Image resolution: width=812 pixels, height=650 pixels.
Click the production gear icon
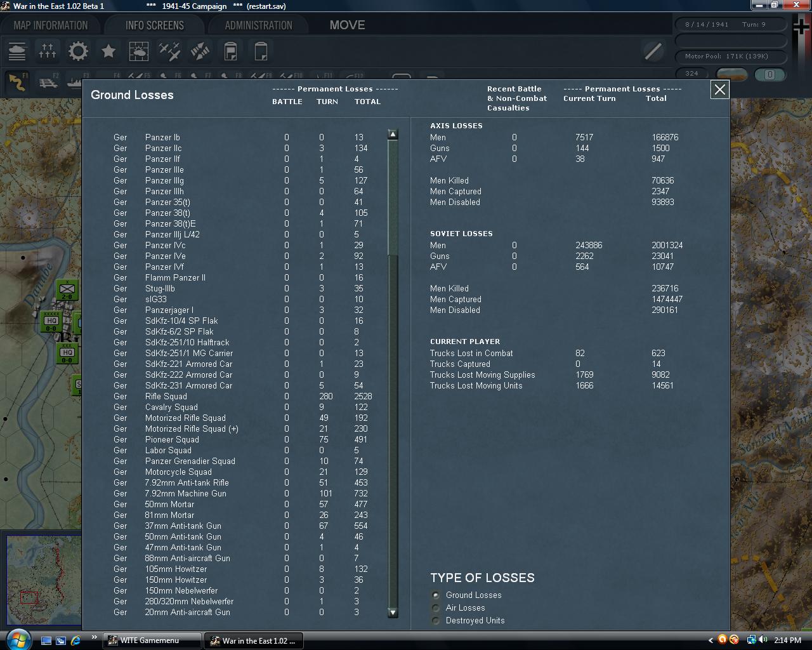(x=78, y=51)
